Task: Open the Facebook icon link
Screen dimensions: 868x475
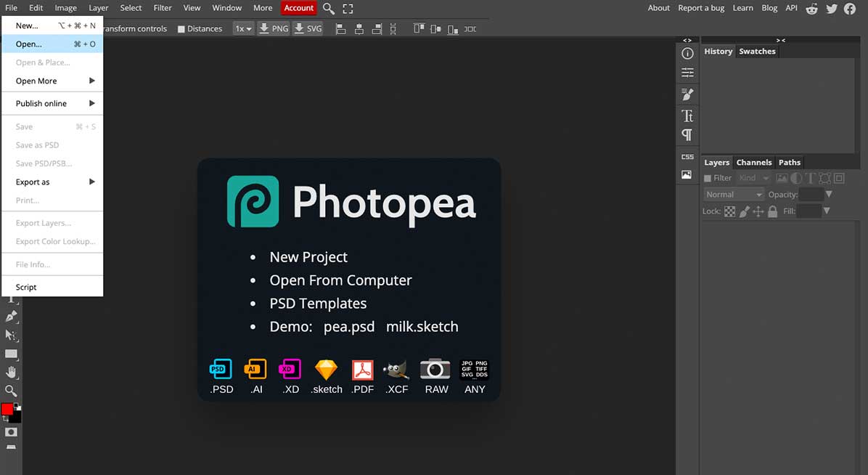Action: [850, 8]
